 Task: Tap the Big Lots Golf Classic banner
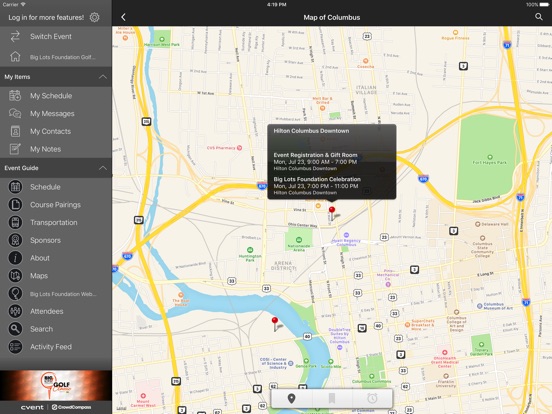56,385
